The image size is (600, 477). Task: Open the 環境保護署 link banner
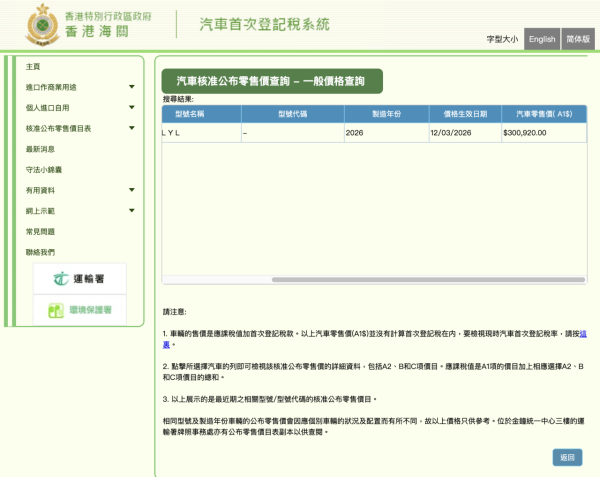pos(80,310)
